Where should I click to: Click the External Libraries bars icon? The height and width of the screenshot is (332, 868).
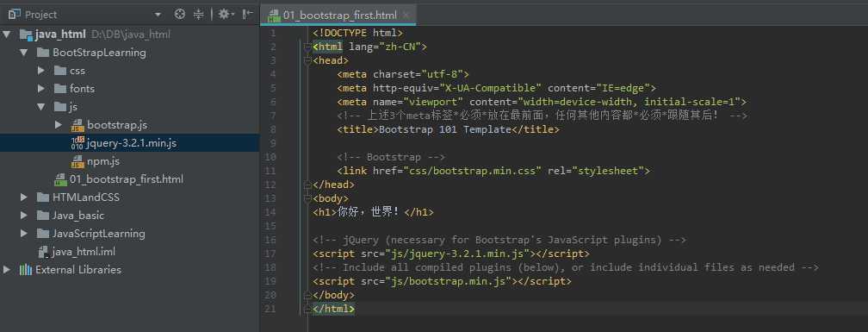26,270
